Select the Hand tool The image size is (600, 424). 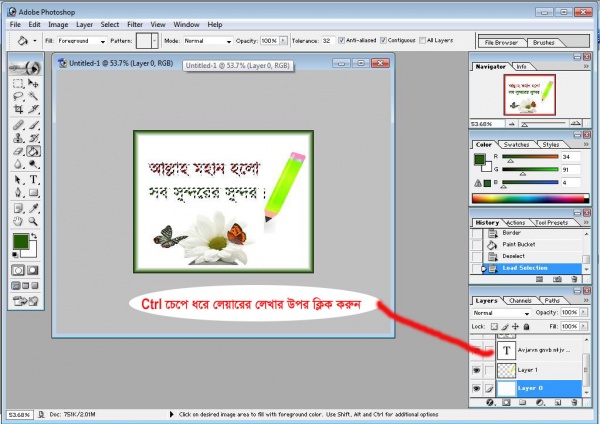(18, 221)
